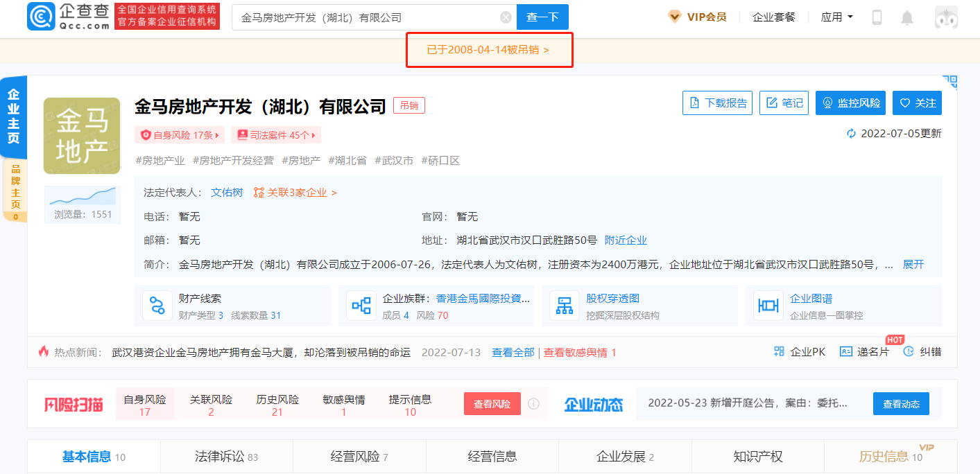
Task: Select the 提示信息 10 risk item
Action: 410,405
